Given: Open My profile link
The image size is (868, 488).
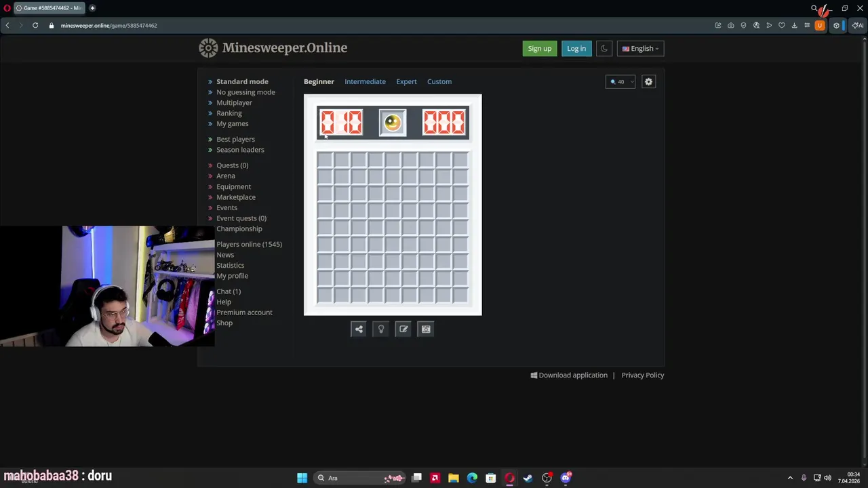Looking at the screenshot, I should click(232, 276).
